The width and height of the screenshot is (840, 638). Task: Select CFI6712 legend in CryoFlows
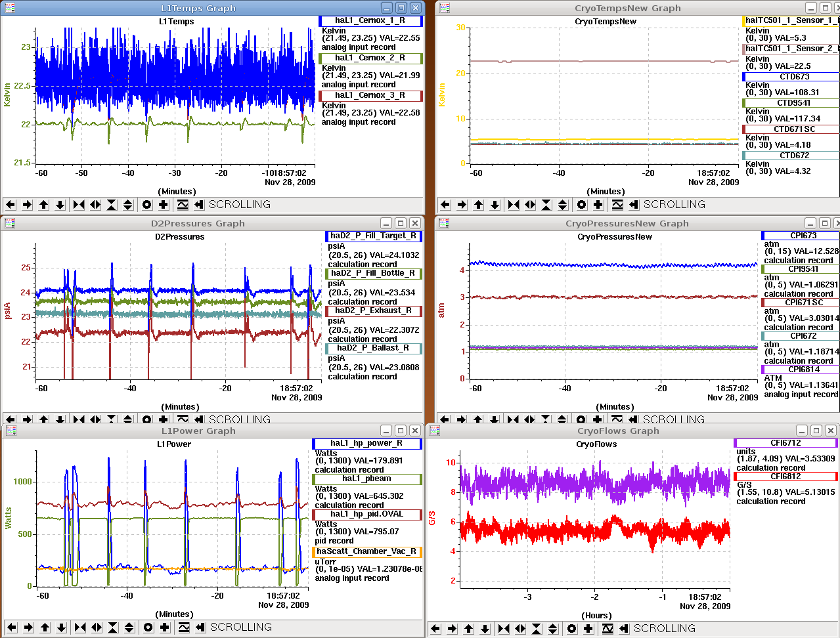[786, 443]
